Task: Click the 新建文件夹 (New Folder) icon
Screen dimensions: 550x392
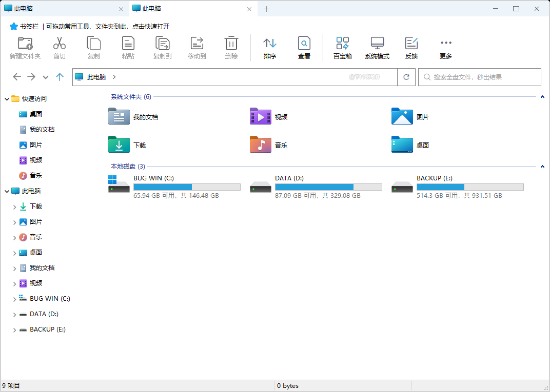Action: [x=25, y=47]
